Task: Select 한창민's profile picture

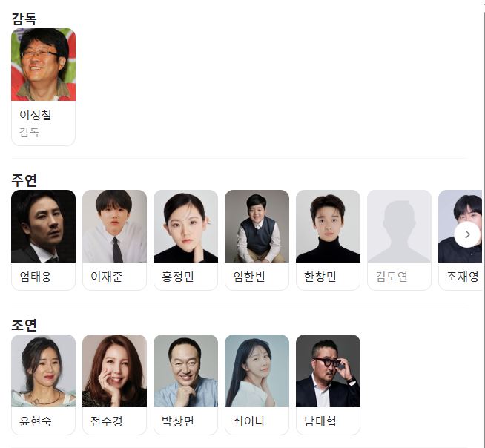Action: 328,226
